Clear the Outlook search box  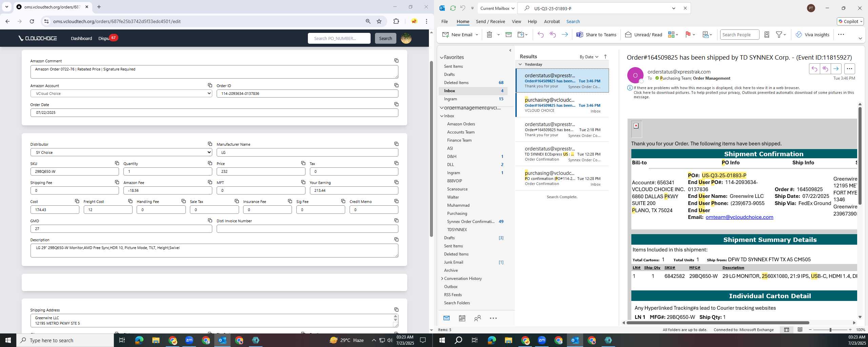pyautogui.click(x=685, y=8)
